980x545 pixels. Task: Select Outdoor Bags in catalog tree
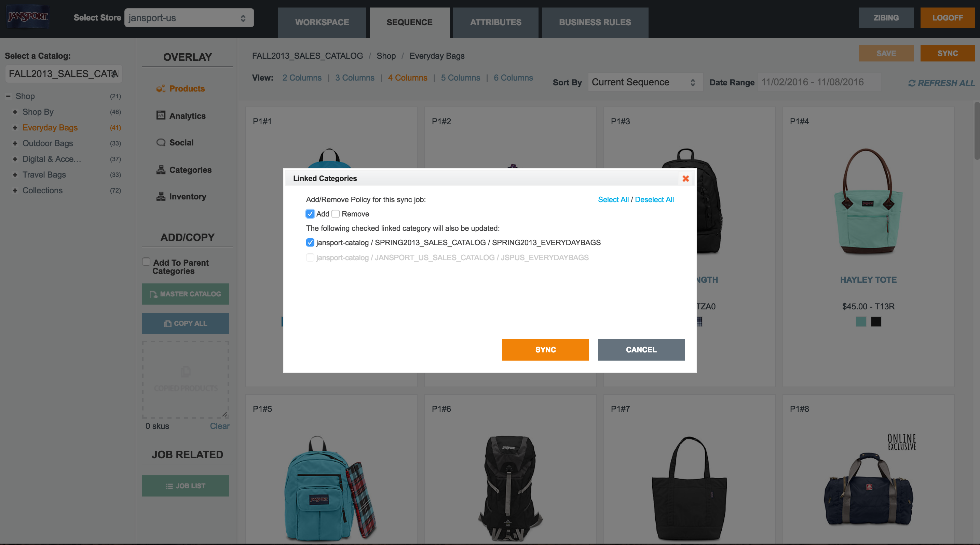coord(47,143)
